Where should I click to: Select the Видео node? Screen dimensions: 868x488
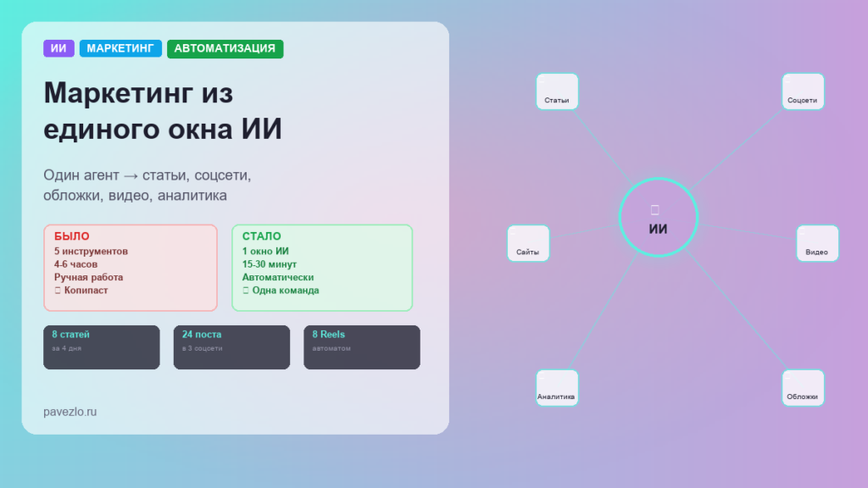click(817, 243)
